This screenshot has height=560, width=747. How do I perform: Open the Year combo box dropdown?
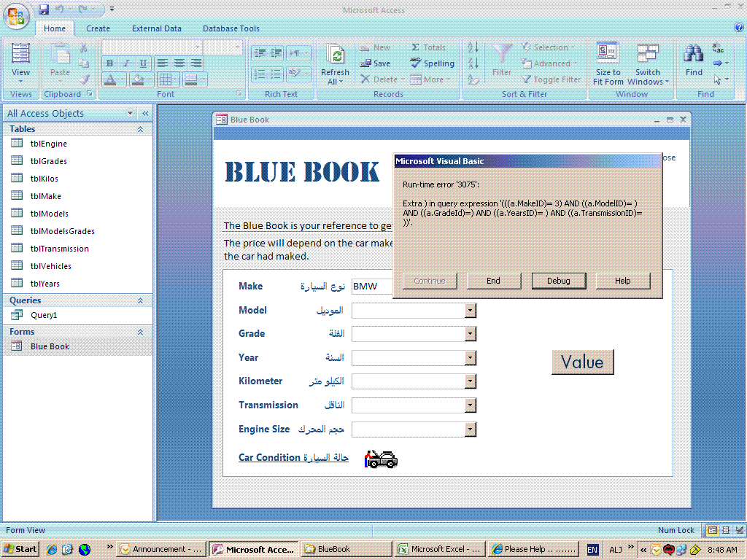(471, 357)
